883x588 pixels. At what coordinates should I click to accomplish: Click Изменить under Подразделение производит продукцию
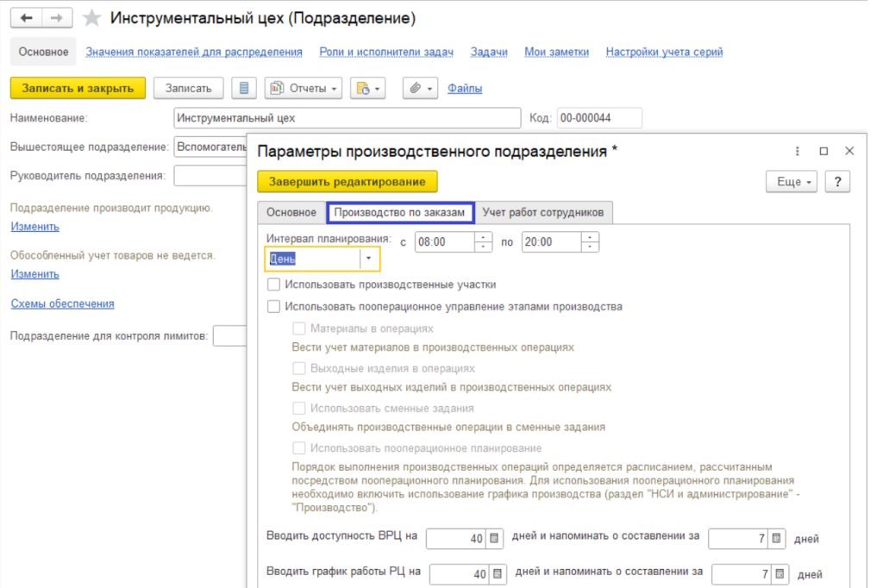coord(34,227)
